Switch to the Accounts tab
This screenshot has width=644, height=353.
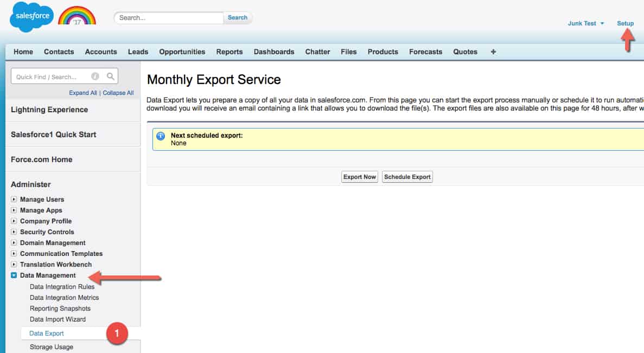tap(101, 52)
